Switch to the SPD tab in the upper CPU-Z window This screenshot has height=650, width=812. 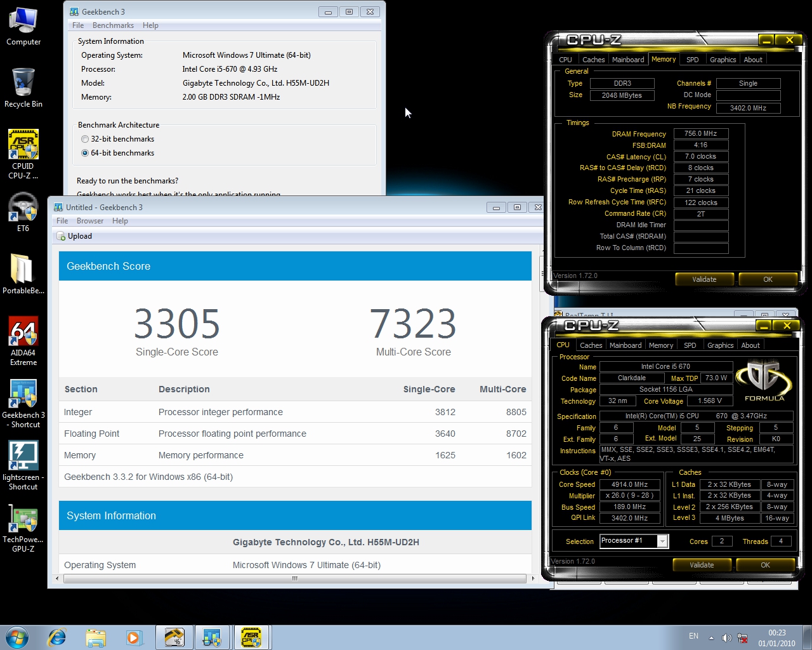[693, 60]
